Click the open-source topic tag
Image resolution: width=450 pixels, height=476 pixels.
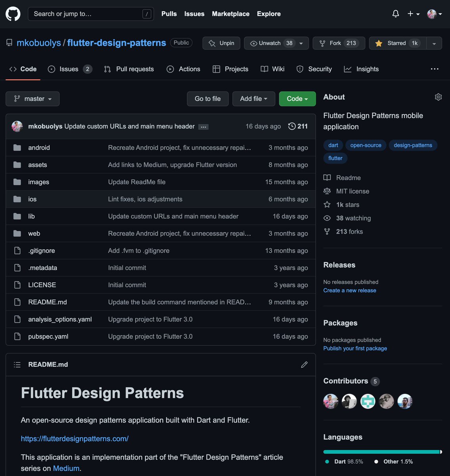(x=366, y=145)
